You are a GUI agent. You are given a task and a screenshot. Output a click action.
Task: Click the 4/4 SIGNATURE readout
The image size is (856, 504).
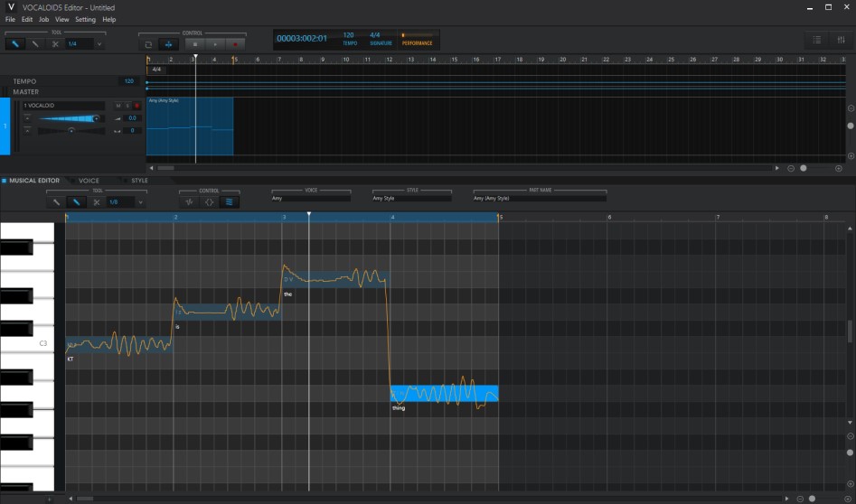click(x=380, y=39)
